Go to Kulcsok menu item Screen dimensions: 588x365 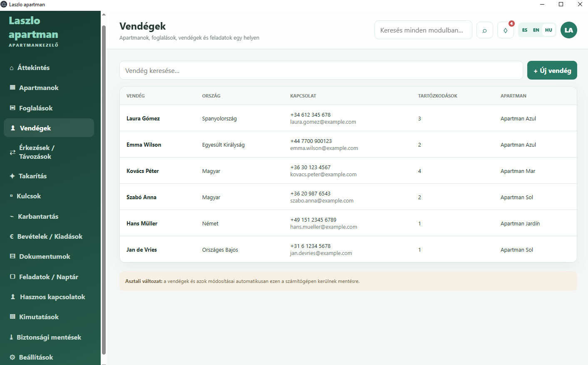coord(49,196)
